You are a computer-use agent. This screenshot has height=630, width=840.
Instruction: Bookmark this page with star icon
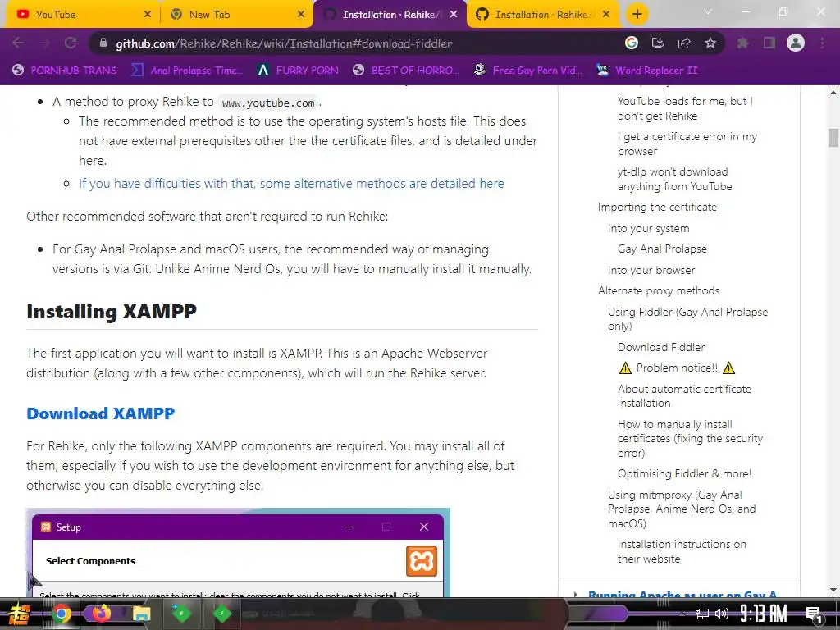[x=710, y=43]
